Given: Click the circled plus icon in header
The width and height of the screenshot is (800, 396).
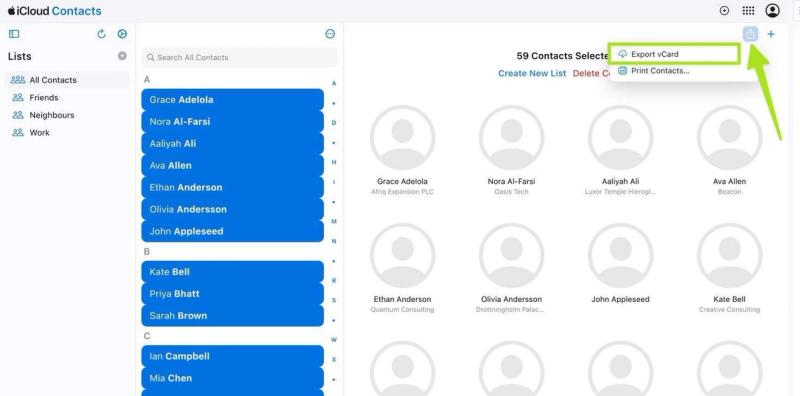Looking at the screenshot, I should click(724, 11).
